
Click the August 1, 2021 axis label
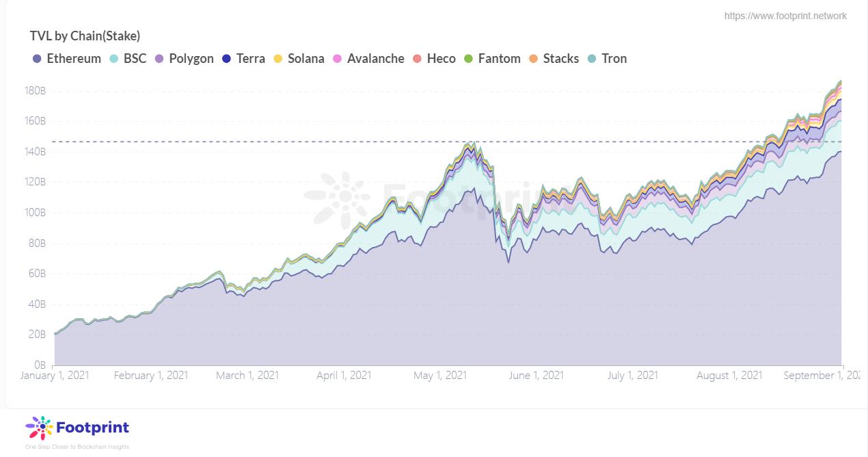(729, 376)
